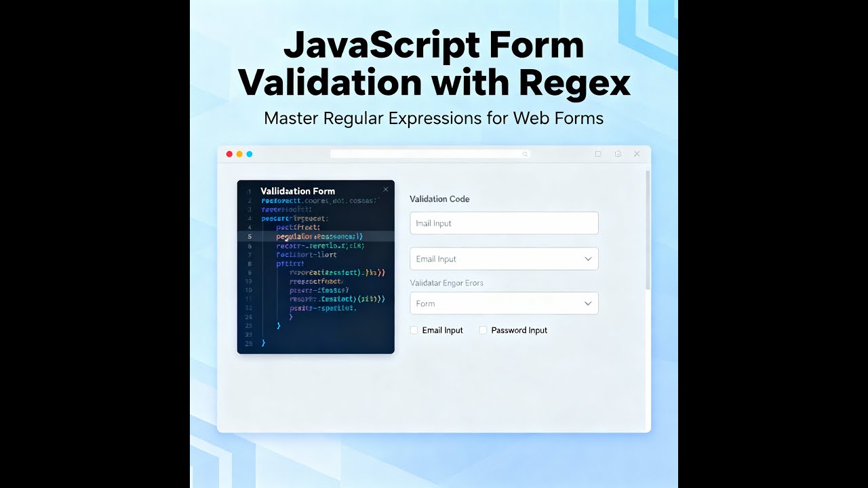The width and height of the screenshot is (868, 488).
Task: Click the browser address bar field
Action: click(x=430, y=155)
